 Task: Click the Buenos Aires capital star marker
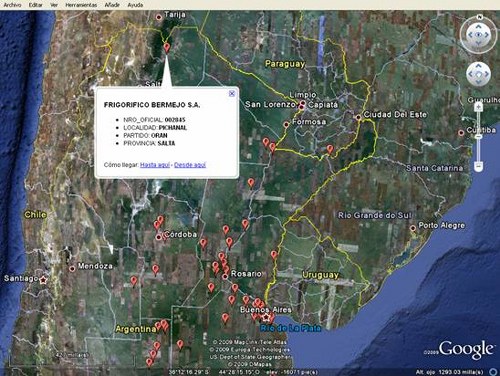pyautogui.click(x=266, y=316)
